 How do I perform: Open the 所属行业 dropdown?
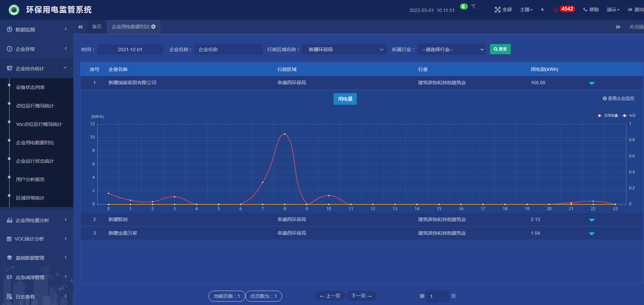[451, 49]
